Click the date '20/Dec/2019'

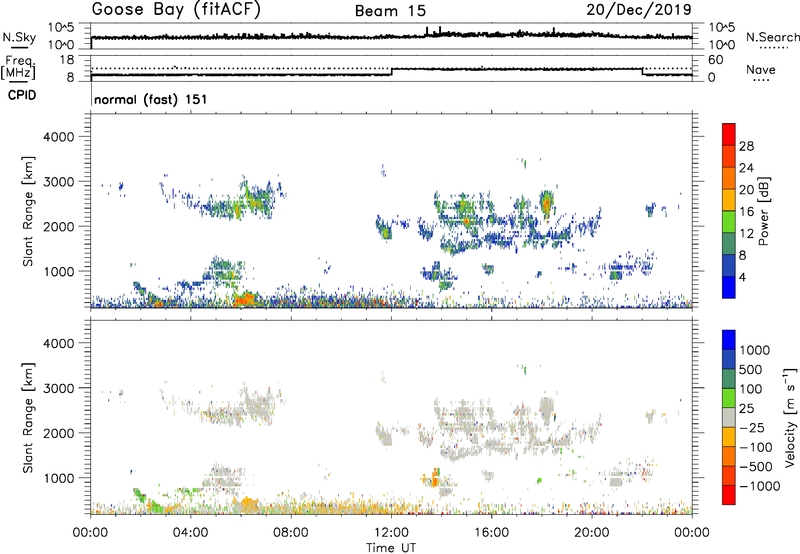point(639,10)
